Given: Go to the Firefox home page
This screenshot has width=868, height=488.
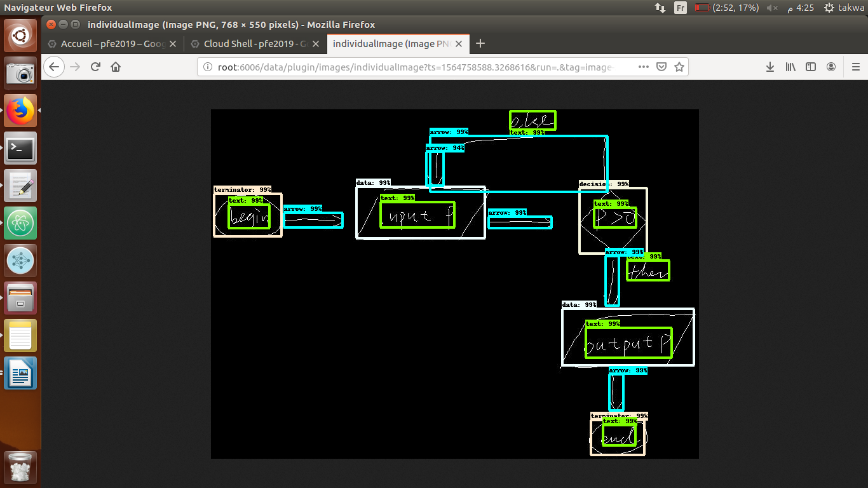Looking at the screenshot, I should point(116,67).
